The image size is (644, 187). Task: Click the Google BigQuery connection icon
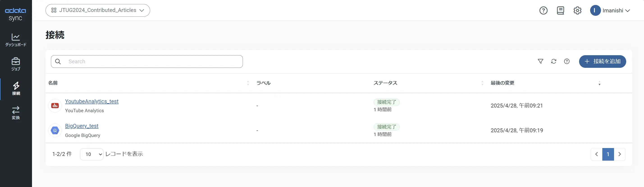[x=55, y=130]
